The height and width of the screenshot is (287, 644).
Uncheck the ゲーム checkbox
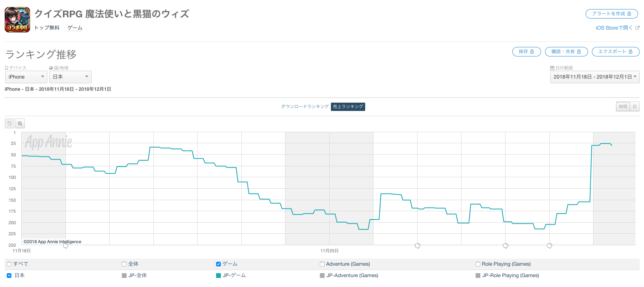coord(218,264)
